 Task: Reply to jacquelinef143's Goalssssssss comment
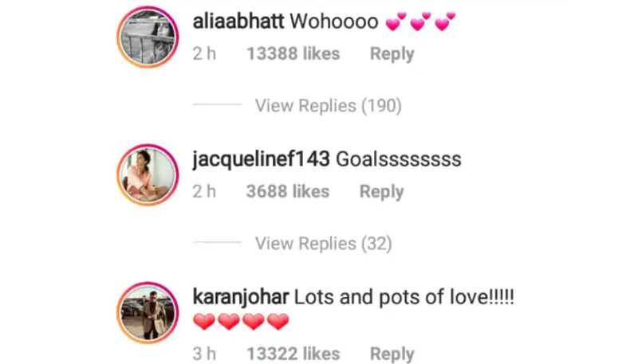click(382, 192)
